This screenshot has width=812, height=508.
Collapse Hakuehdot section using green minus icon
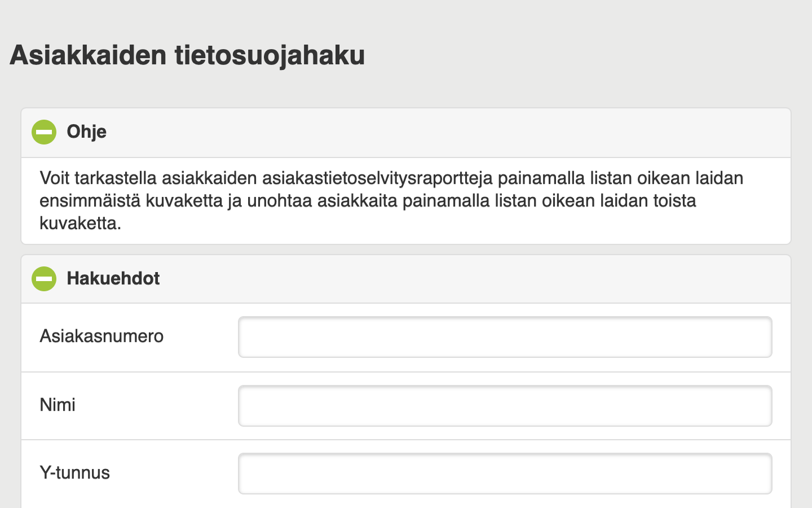[44, 279]
